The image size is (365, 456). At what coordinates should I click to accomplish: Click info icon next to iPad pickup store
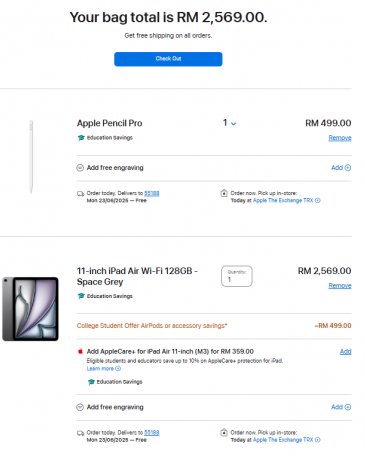318,440
